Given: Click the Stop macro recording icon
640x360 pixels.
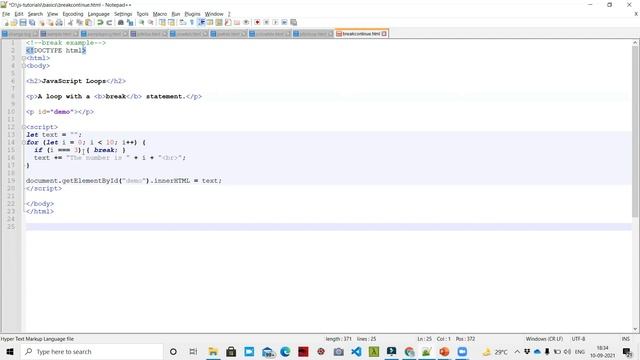Looking at the screenshot, I should (x=266, y=22).
